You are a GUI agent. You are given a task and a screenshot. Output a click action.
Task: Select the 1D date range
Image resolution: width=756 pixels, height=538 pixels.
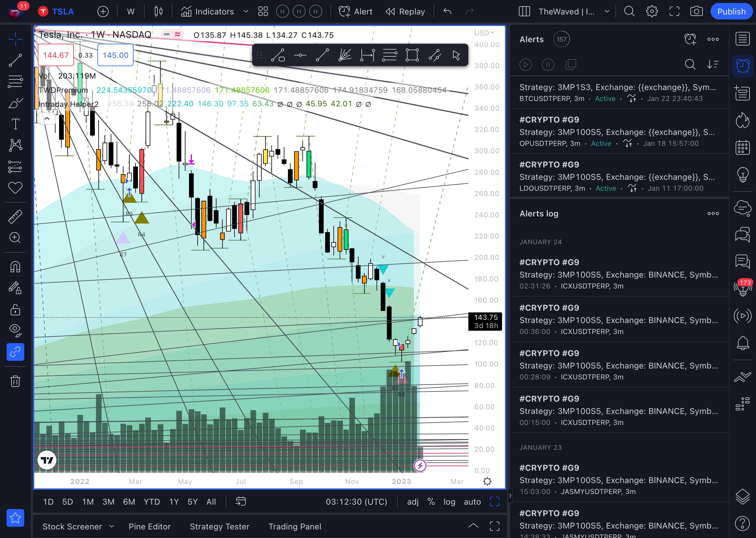click(48, 502)
